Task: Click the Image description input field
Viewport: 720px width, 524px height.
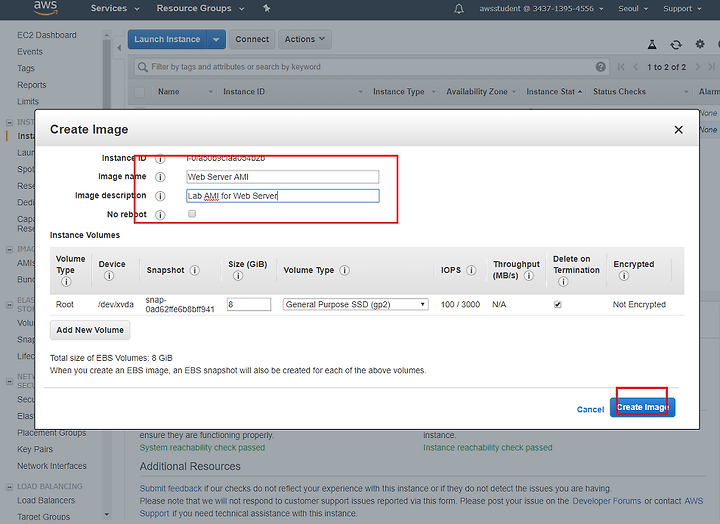Action: pyautogui.click(x=282, y=196)
